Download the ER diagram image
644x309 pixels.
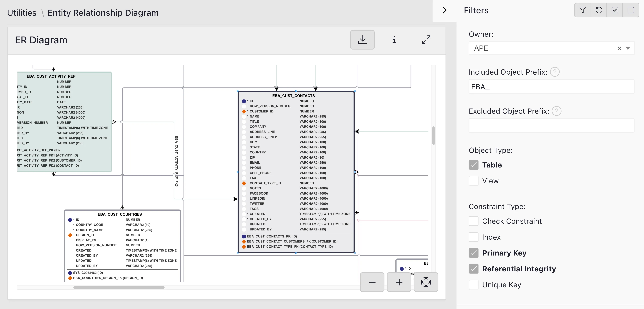click(x=362, y=40)
